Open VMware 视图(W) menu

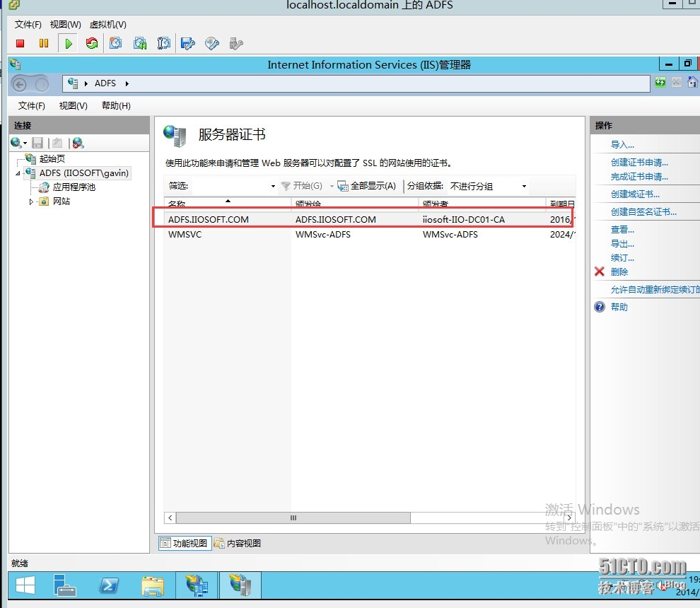[65, 25]
